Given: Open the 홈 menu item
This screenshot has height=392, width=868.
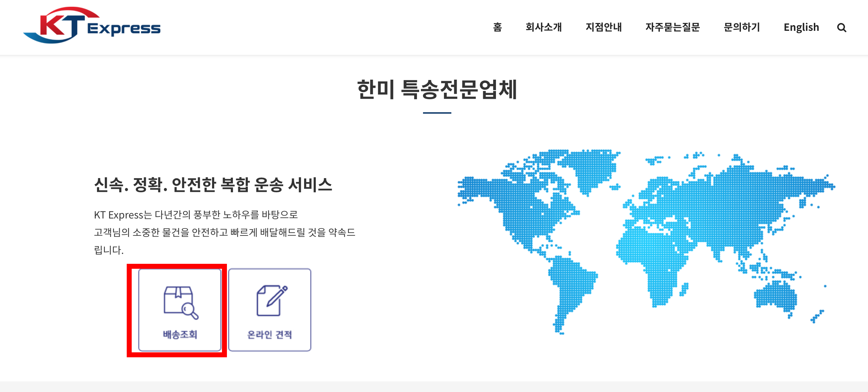Looking at the screenshot, I should [x=497, y=27].
